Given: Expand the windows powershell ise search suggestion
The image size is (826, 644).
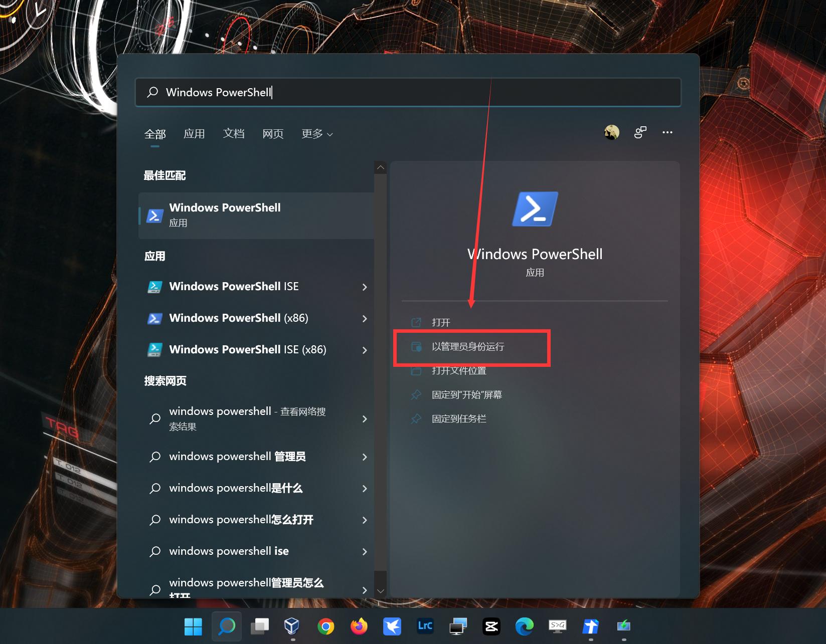Looking at the screenshot, I should click(x=228, y=551).
